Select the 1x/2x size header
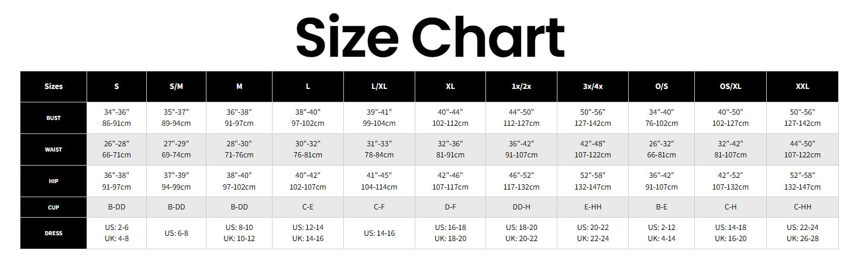 [521, 87]
